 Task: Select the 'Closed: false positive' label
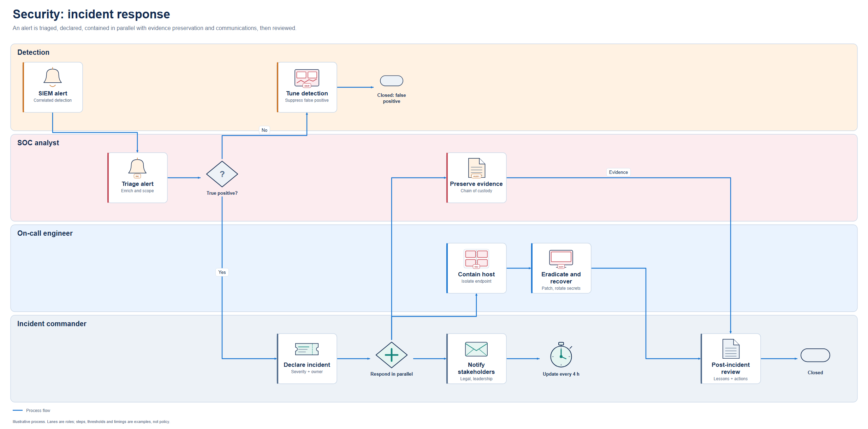point(392,98)
